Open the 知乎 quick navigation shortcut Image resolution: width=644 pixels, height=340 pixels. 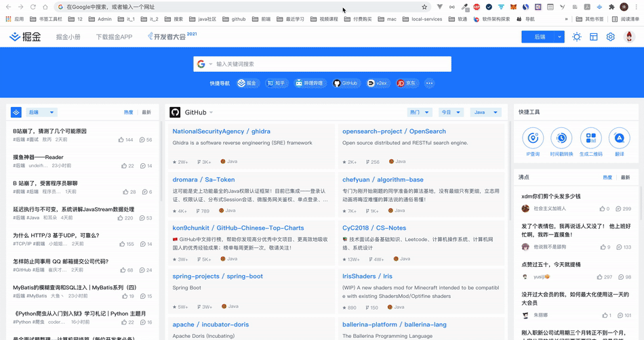[x=277, y=83]
